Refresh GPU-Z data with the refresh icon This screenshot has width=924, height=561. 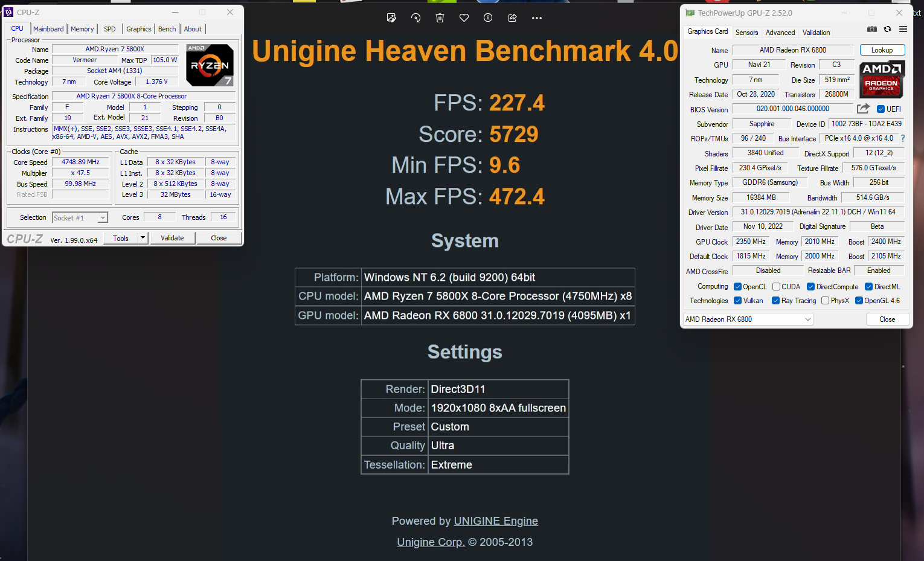coord(887,29)
